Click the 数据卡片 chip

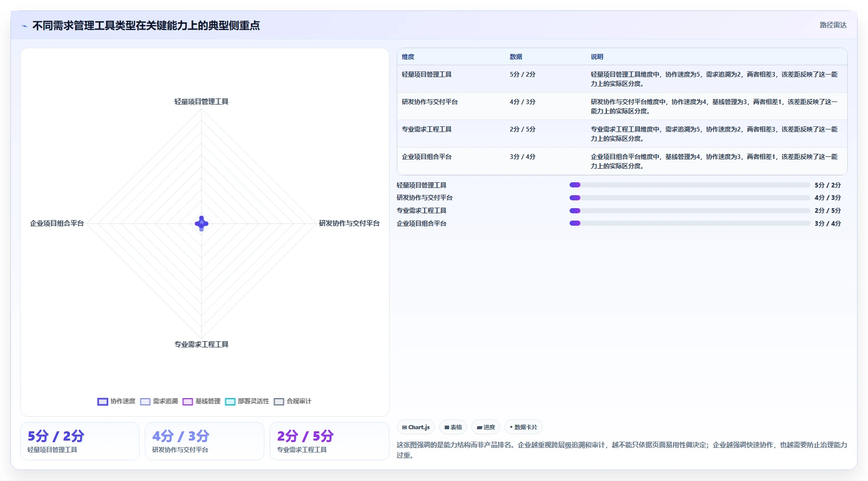pos(523,427)
